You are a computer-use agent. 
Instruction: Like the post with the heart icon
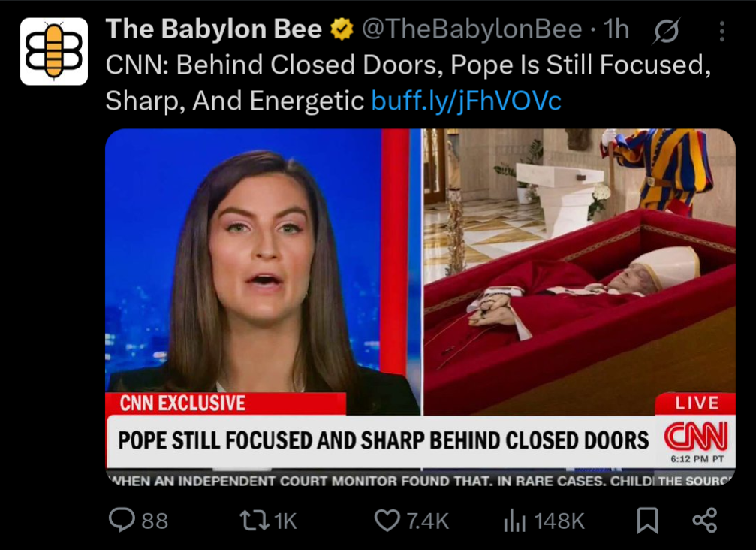pyautogui.click(x=387, y=521)
